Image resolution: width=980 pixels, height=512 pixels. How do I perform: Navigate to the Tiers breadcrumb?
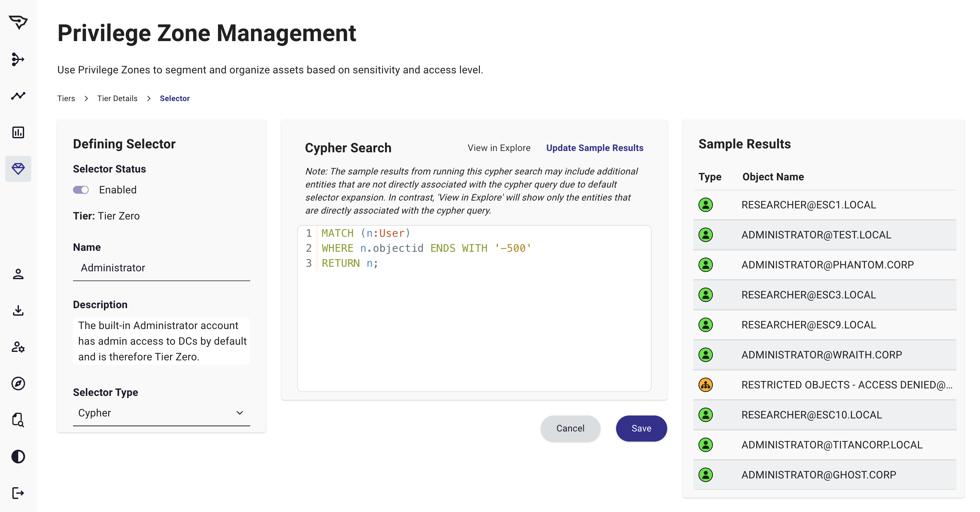tap(65, 98)
